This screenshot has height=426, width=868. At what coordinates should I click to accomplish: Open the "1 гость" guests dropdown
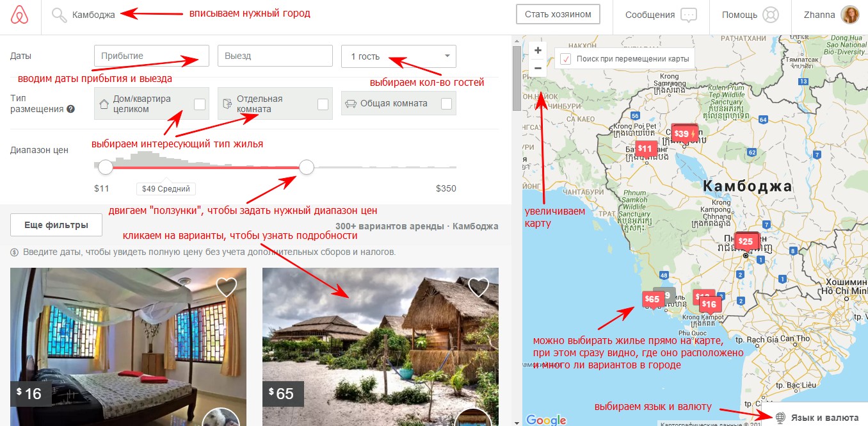point(399,56)
